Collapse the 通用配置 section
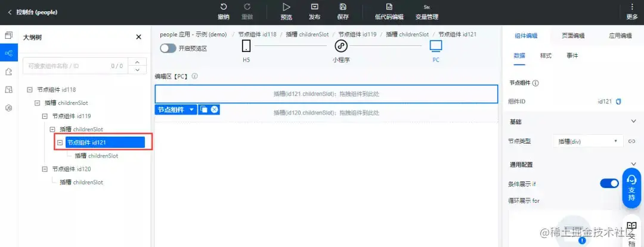This screenshot has width=644, height=247. tap(633, 164)
